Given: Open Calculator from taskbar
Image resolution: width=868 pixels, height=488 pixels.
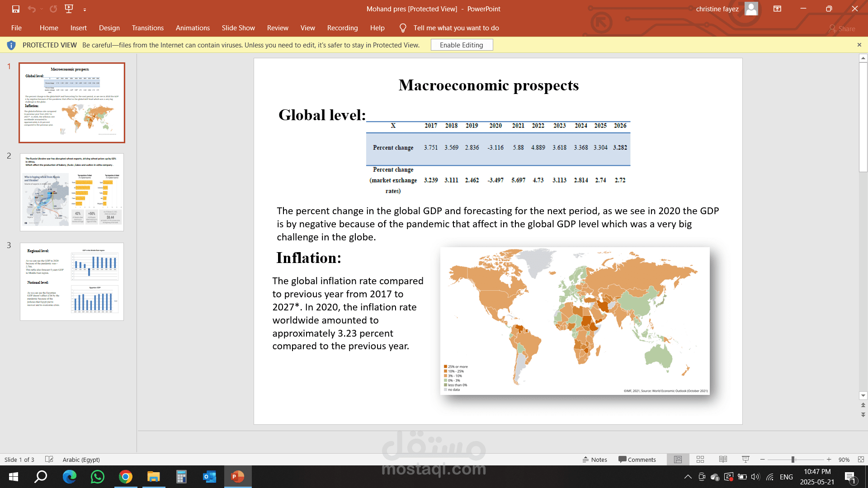Looking at the screenshot, I should click(181, 477).
